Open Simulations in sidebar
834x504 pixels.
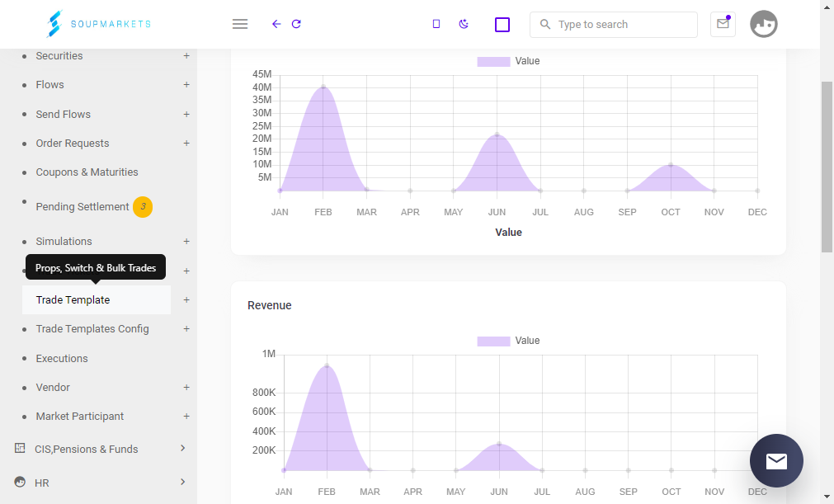pos(64,242)
